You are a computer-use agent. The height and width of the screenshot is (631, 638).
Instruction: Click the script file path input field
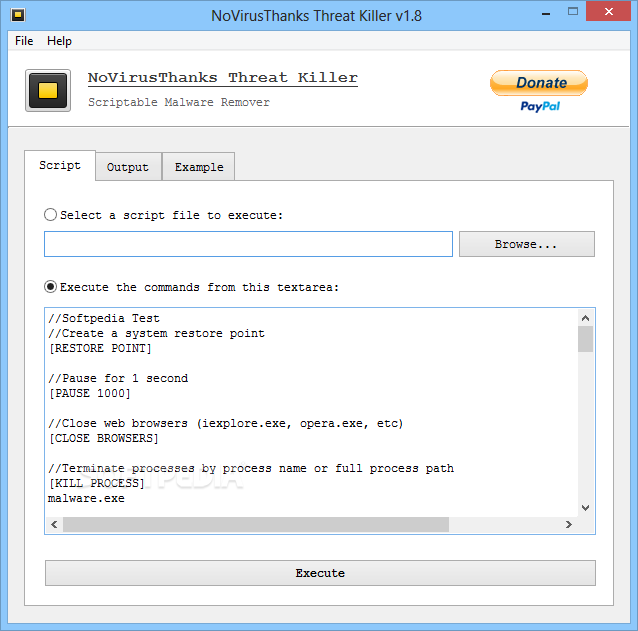pos(248,244)
